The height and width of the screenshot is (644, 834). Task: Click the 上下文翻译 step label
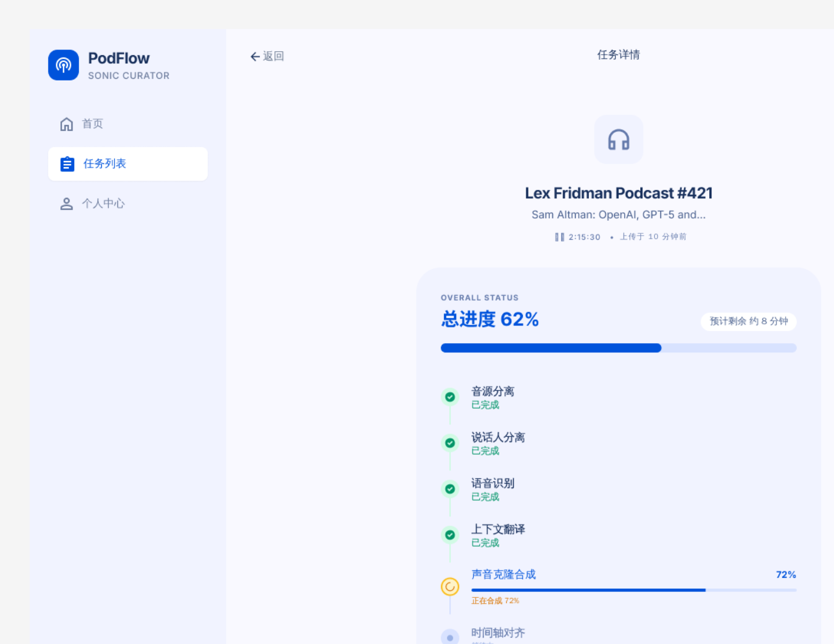[498, 530]
